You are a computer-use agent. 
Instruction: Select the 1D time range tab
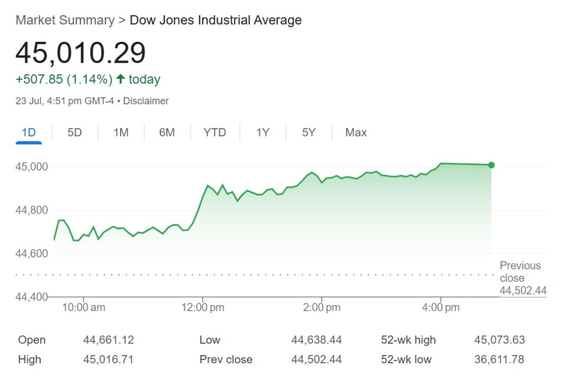click(29, 133)
